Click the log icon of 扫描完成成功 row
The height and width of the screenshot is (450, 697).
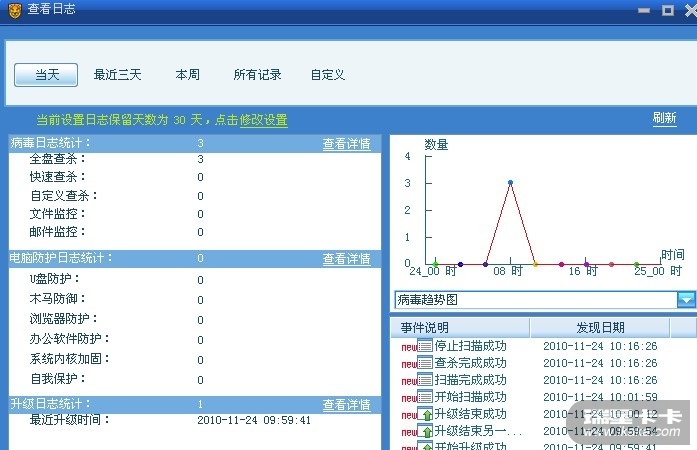tap(425, 380)
